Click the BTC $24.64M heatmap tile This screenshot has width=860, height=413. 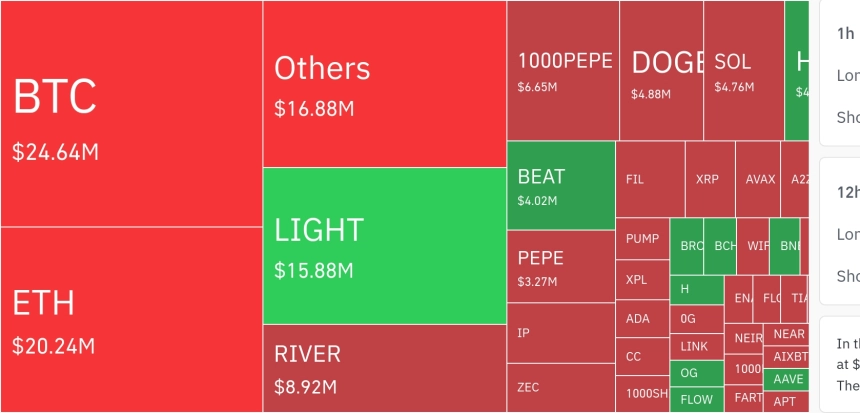click(131, 114)
